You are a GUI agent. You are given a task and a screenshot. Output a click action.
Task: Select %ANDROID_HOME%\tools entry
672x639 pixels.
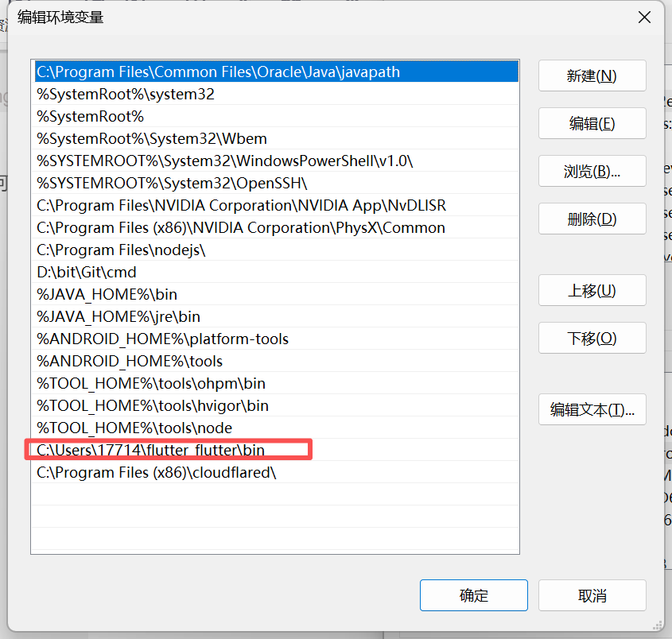[275, 361]
